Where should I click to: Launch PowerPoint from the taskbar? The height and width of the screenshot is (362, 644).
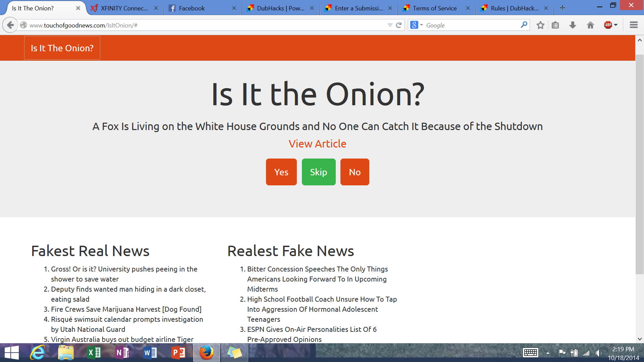tap(178, 353)
